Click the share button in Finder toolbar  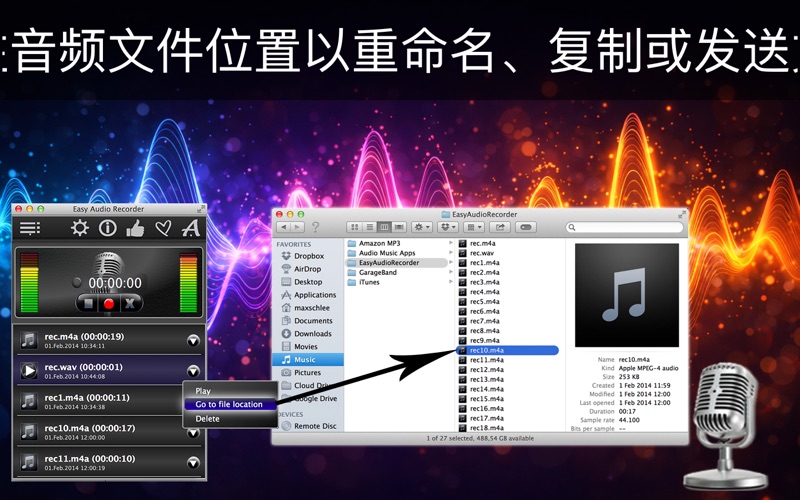coord(500,227)
